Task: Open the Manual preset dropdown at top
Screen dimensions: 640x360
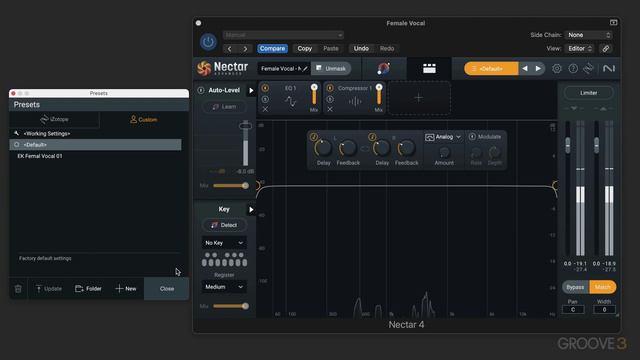Action: (x=283, y=35)
